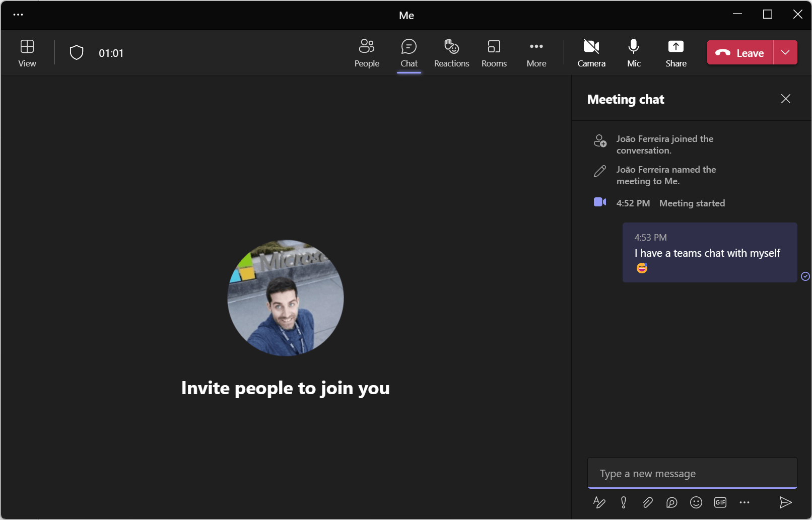Image resolution: width=812 pixels, height=520 pixels.
Task: Open the Loop components icon
Action: [672, 502]
